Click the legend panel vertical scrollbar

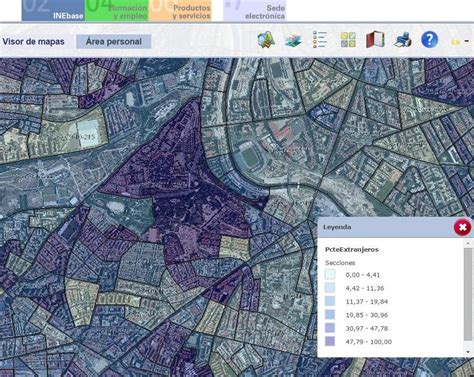point(468,294)
